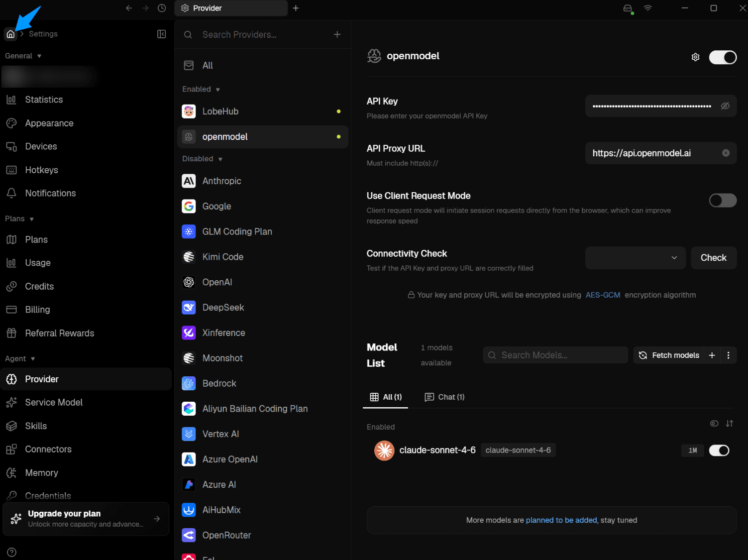The height and width of the screenshot is (560, 748).
Task: Open the Upgrade your plan banner
Action: pos(86,519)
